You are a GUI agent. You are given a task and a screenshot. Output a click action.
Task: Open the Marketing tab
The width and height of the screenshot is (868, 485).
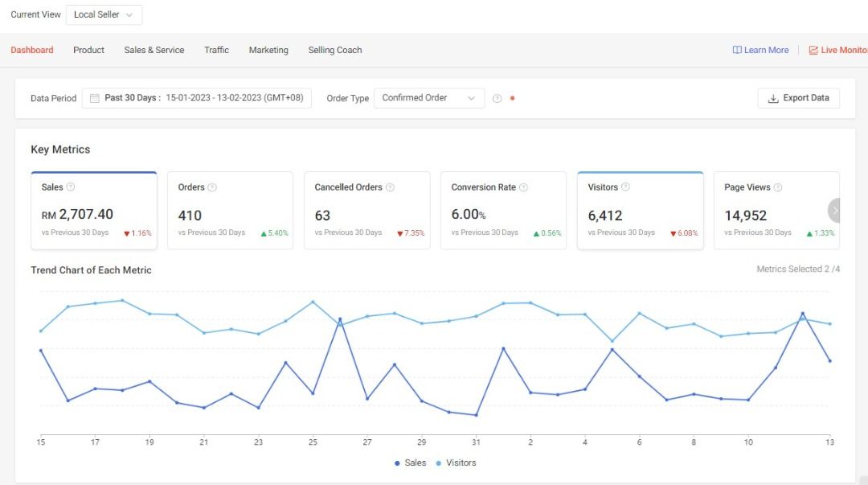[268, 50]
